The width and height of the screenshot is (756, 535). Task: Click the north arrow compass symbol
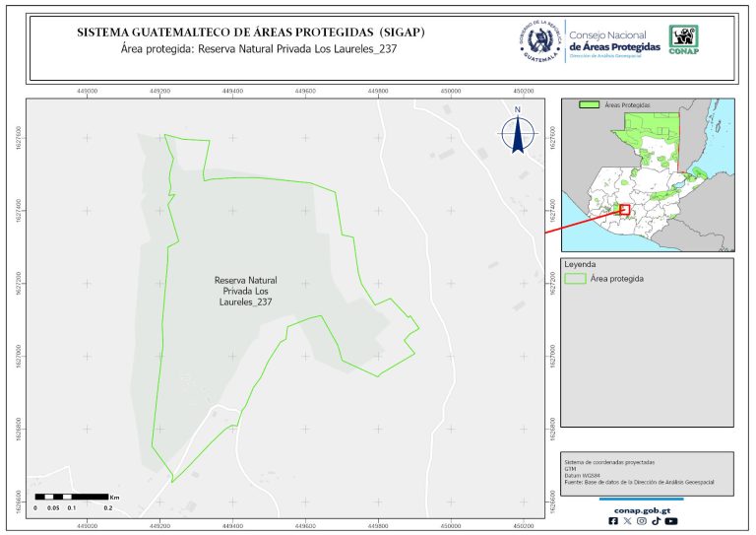518,136
